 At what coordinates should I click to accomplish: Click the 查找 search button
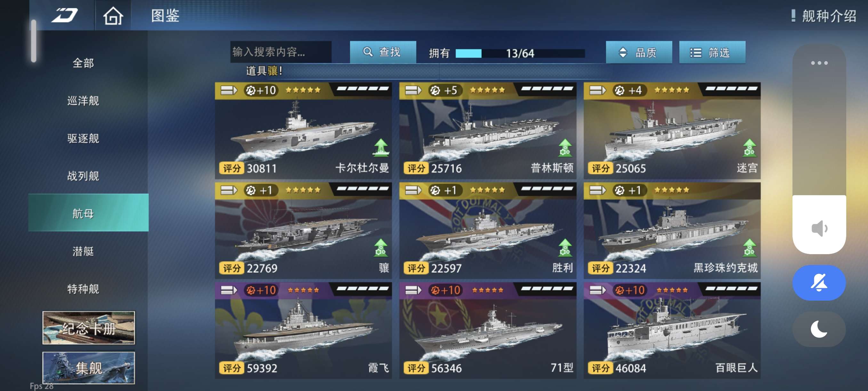coord(383,52)
